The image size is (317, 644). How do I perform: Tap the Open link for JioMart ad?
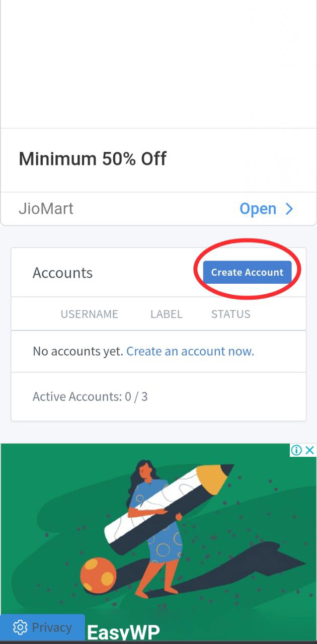coord(258,209)
